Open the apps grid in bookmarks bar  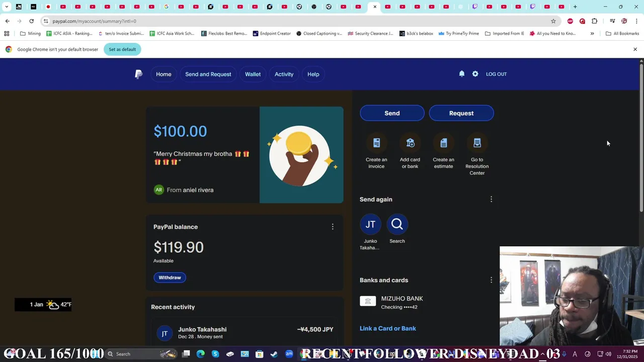(x=7, y=34)
